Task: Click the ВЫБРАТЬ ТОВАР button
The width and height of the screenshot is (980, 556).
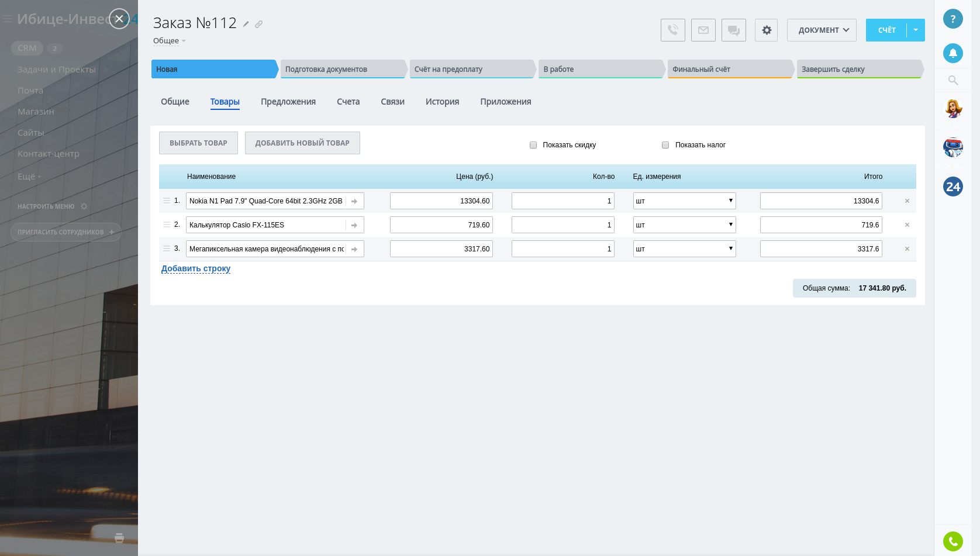Action: tap(198, 143)
